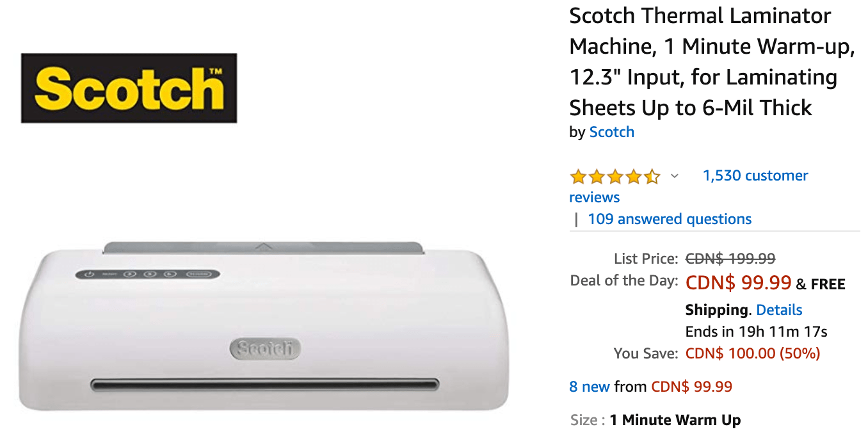Click the power icon on laminator panel

point(90,274)
